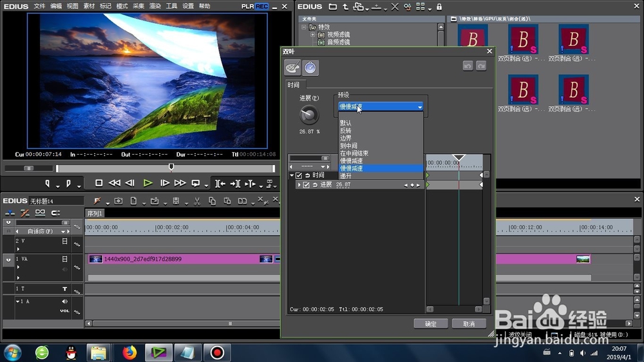Toggle the title T icon on 1 T track
Image resolution: width=644 pixels, height=362 pixels.
pyautogui.click(x=64, y=289)
